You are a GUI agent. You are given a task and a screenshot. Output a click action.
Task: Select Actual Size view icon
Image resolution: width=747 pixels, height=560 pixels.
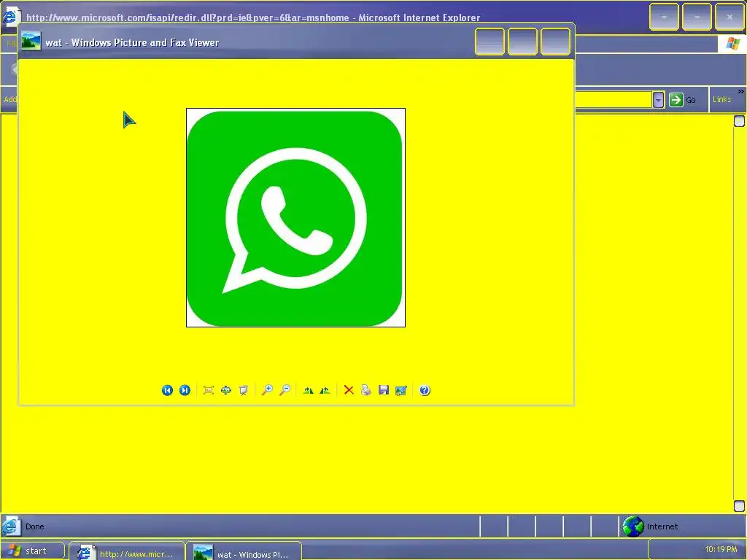[x=226, y=391]
